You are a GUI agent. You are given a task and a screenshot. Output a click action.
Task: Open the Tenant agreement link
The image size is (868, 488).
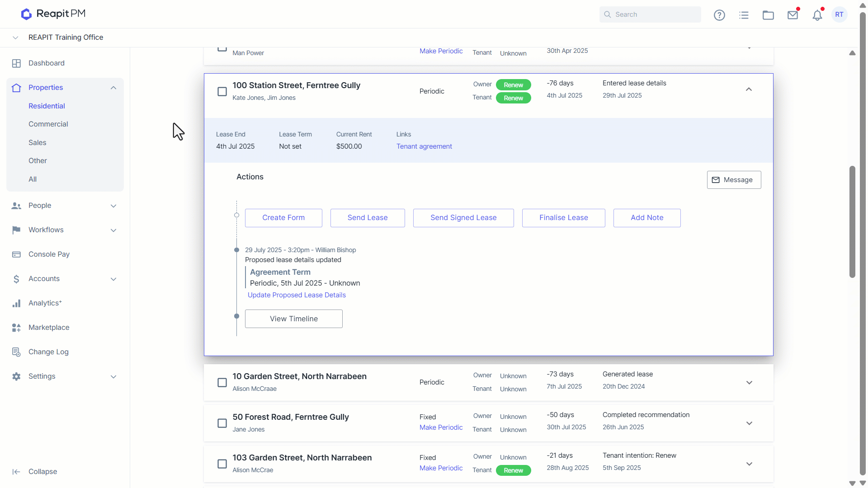pos(424,146)
